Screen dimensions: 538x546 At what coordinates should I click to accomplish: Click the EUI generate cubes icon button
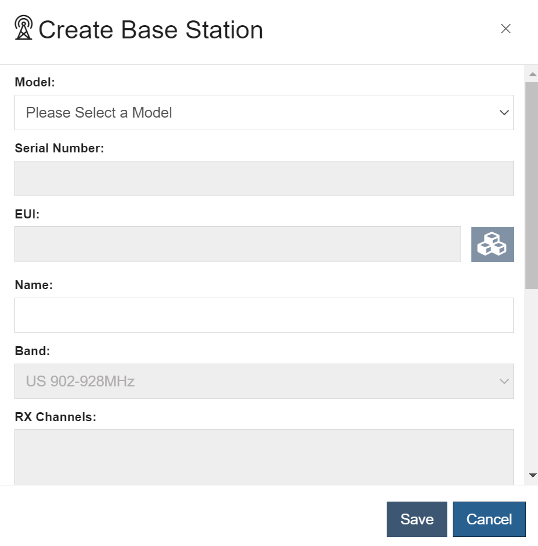(492, 244)
